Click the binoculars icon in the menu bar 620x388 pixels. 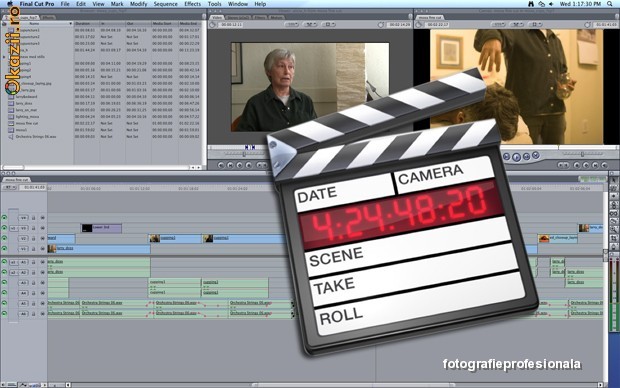point(531,4)
